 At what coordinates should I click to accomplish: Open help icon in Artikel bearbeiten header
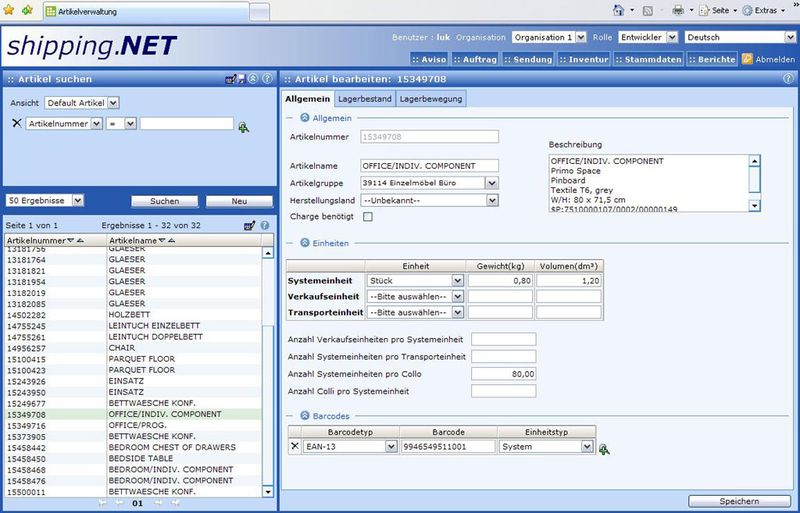[x=789, y=79]
